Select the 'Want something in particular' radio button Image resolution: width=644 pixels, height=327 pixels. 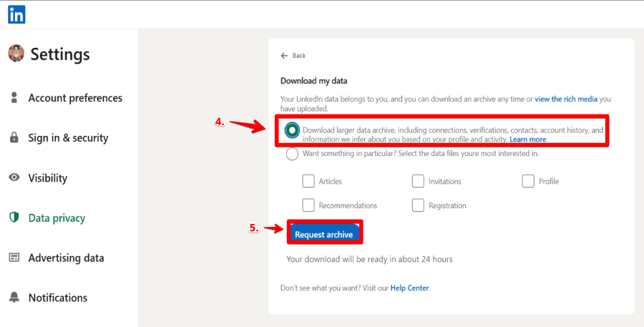click(292, 153)
